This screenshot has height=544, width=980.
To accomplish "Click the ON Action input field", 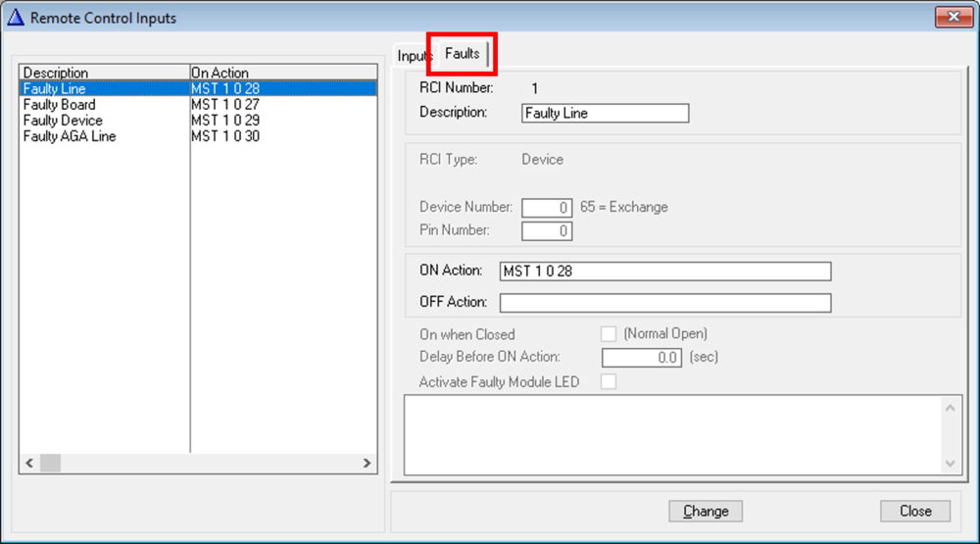I will (664, 272).
